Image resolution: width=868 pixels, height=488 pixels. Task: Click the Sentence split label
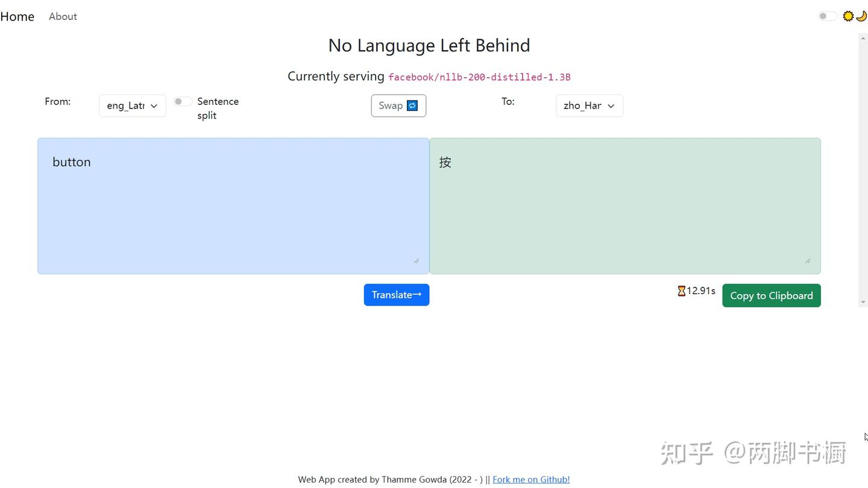pyautogui.click(x=218, y=108)
